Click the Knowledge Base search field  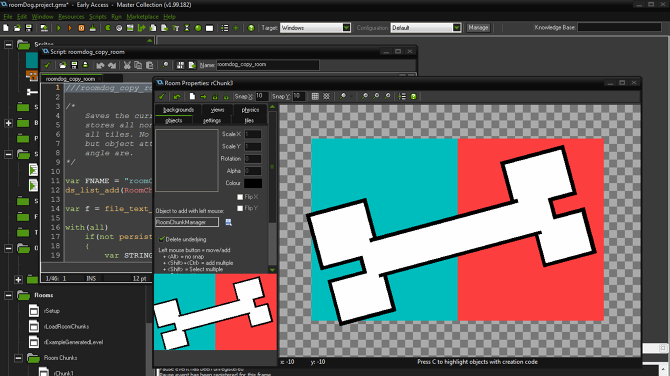(x=619, y=27)
